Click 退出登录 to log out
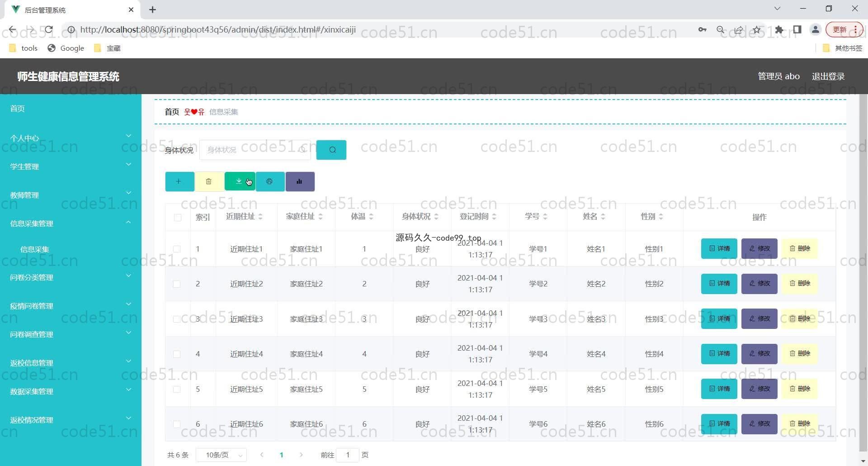868x466 pixels. pos(828,76)
